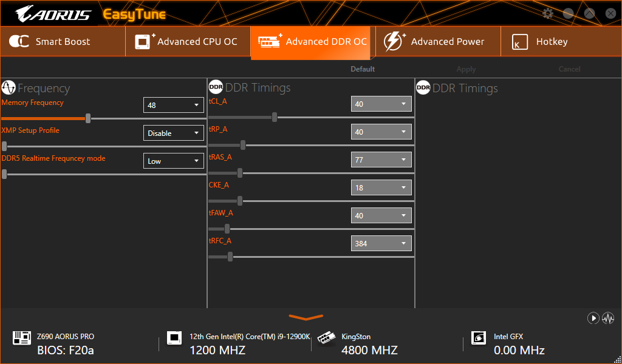Expand the tFAW_A timing dropdown
The height and width of the screenshot is (364, 622).
[x=381, y=215]
